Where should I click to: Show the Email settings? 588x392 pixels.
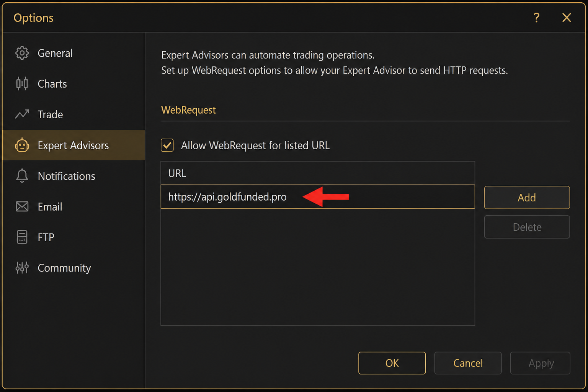point(74,206)
